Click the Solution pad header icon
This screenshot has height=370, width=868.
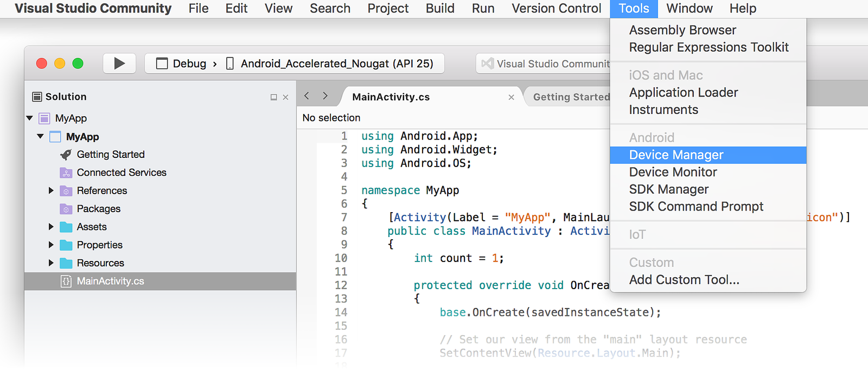tap(37, 97)
